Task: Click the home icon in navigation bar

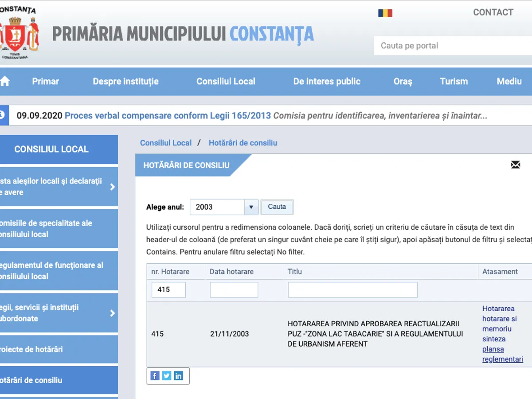Action: pos(5,81)
